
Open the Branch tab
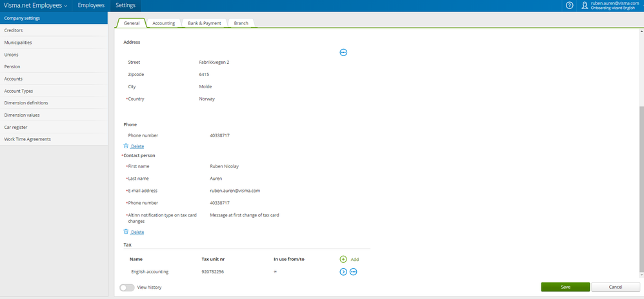(241, 23)
